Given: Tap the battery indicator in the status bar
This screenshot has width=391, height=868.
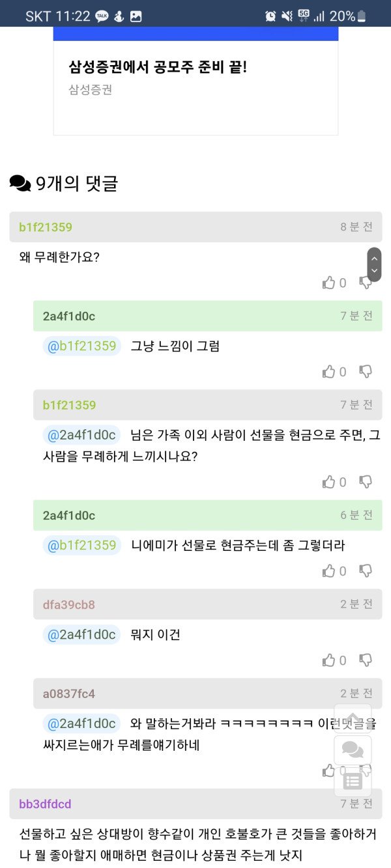Looking at the screenshot, I should click(362, 16).
